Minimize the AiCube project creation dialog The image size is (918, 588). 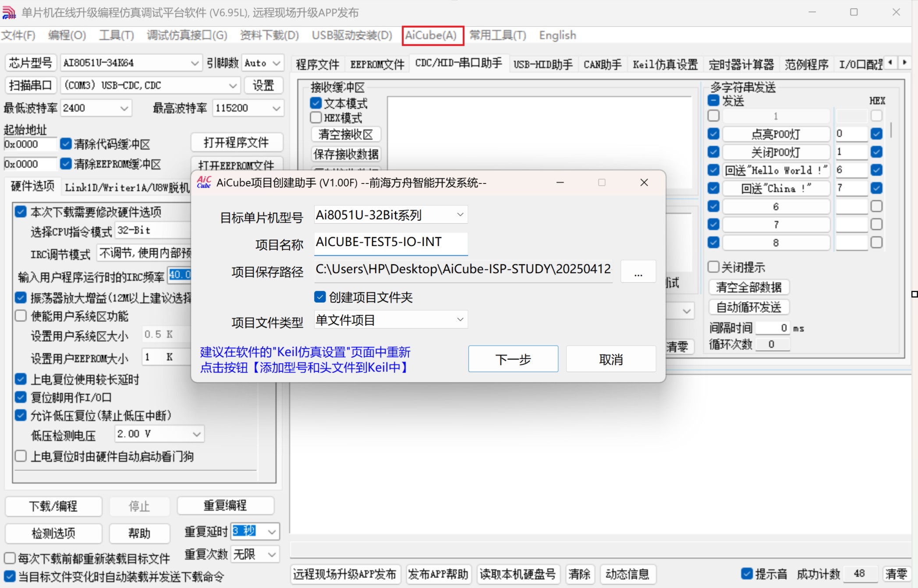coord(560,183)
